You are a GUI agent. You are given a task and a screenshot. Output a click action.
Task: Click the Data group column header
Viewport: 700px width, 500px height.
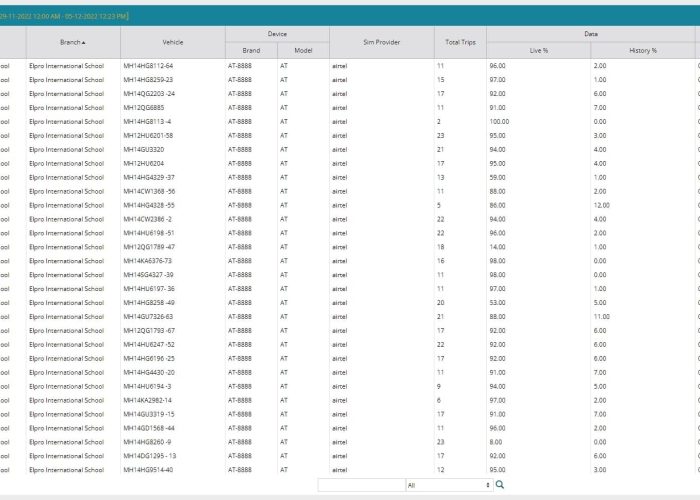tap(591, 34)
